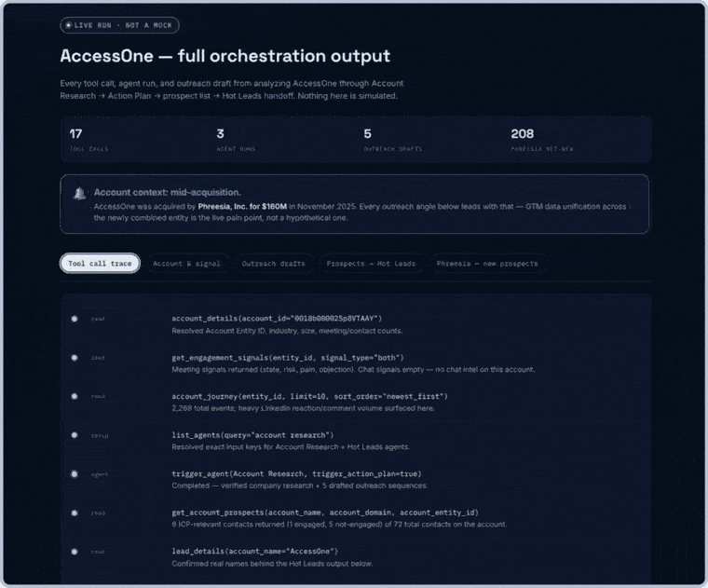Click the status dot beside get_account_prospects row
708x588 pixels.
pos(75,513)
